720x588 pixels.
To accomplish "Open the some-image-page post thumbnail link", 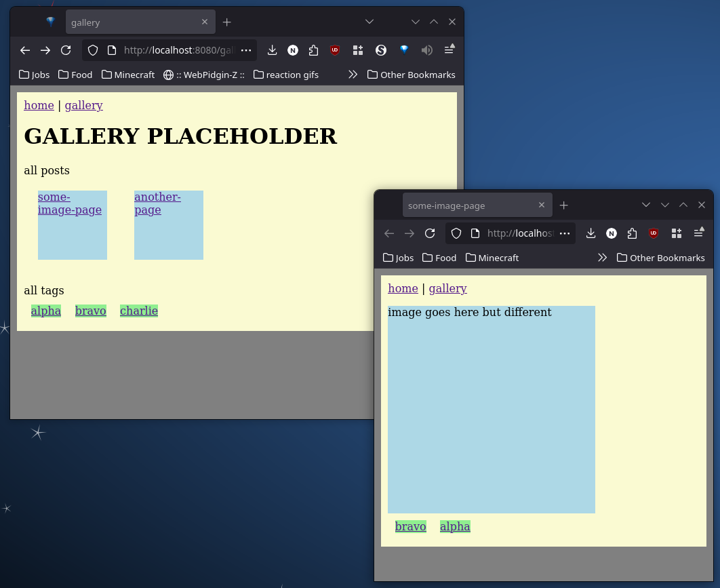I will click(x=70, y=203).
